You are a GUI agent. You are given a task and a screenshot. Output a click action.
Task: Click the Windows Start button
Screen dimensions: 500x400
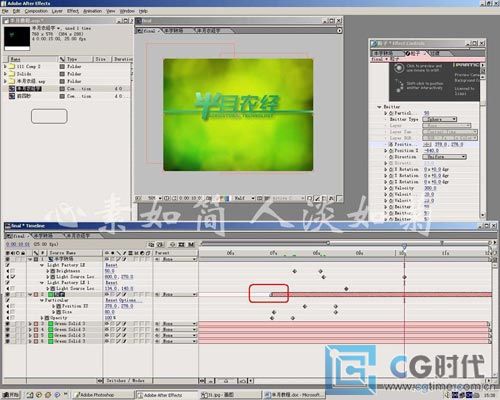click(11, 395)
